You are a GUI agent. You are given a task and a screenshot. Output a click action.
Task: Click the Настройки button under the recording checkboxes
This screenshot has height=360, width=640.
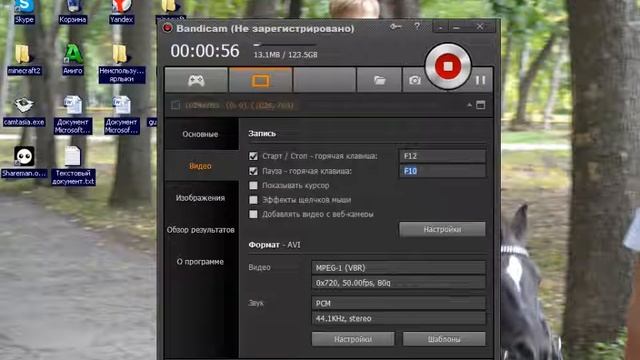pos(442,229)
